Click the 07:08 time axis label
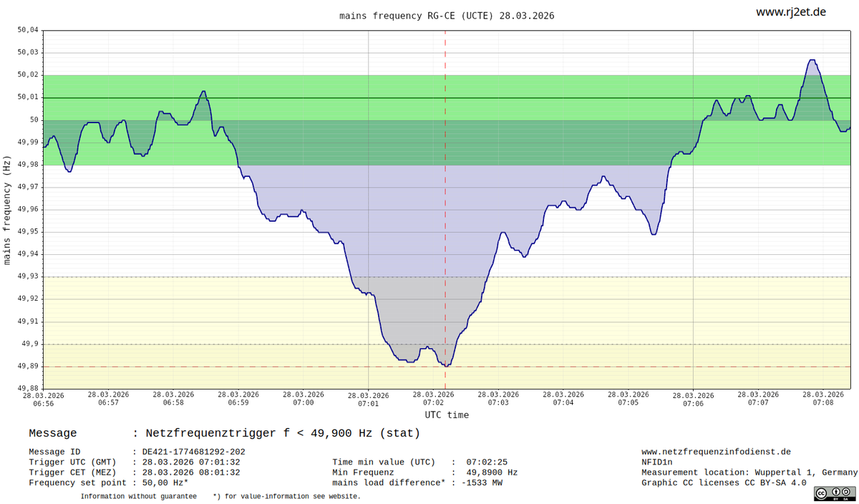Viewport: 859px width, 504px height. click(823, 399)
